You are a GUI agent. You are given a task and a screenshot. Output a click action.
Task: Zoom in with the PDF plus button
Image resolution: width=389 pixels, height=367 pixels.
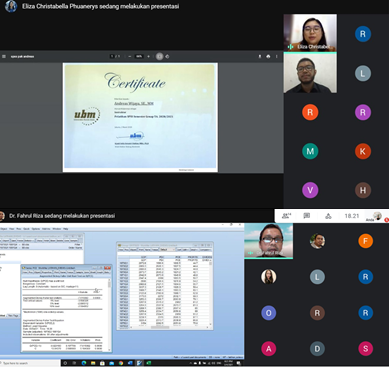148,56
